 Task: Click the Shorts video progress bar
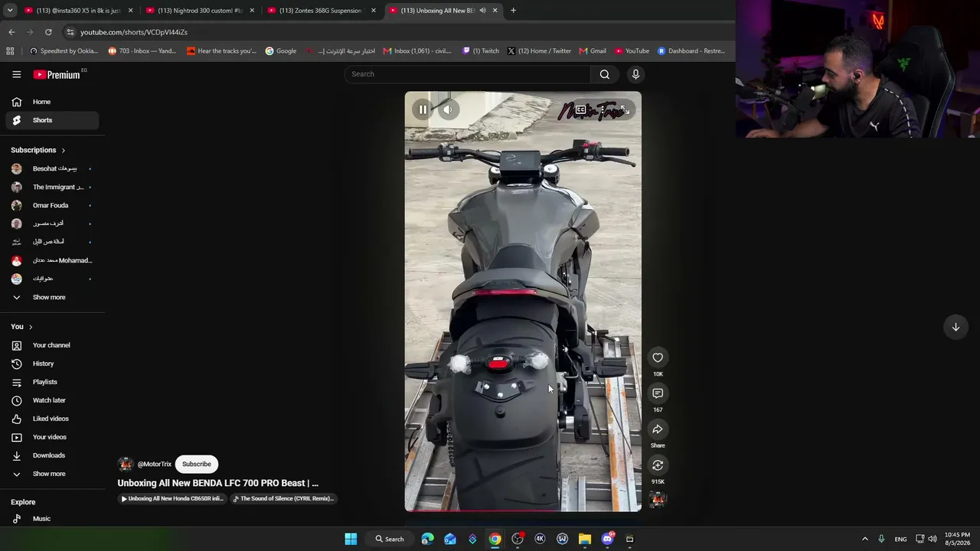coord(523,510)
